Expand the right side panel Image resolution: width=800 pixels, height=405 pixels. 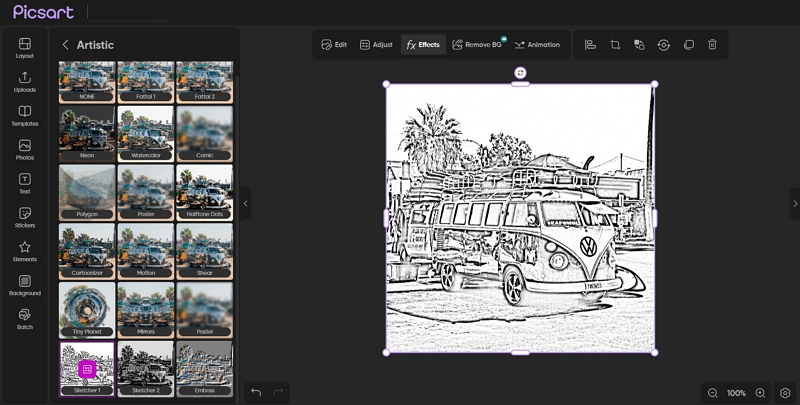(x=794, y=203)
